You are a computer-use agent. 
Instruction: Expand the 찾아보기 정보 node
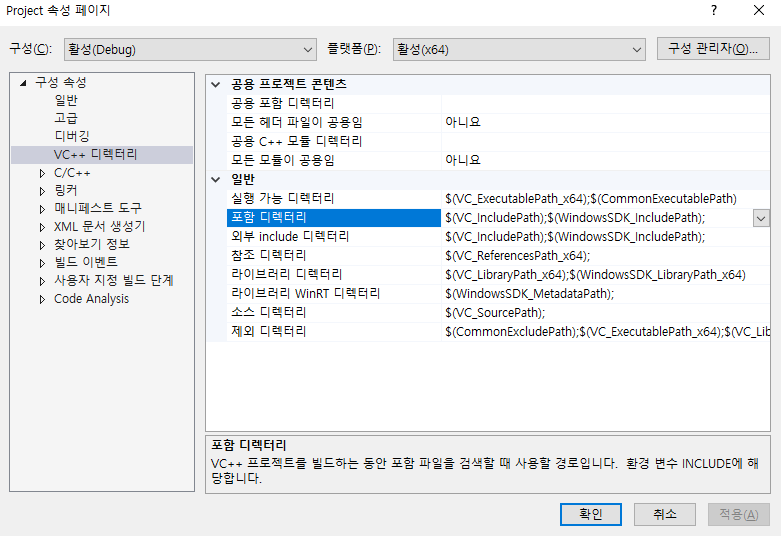point(42,245)
